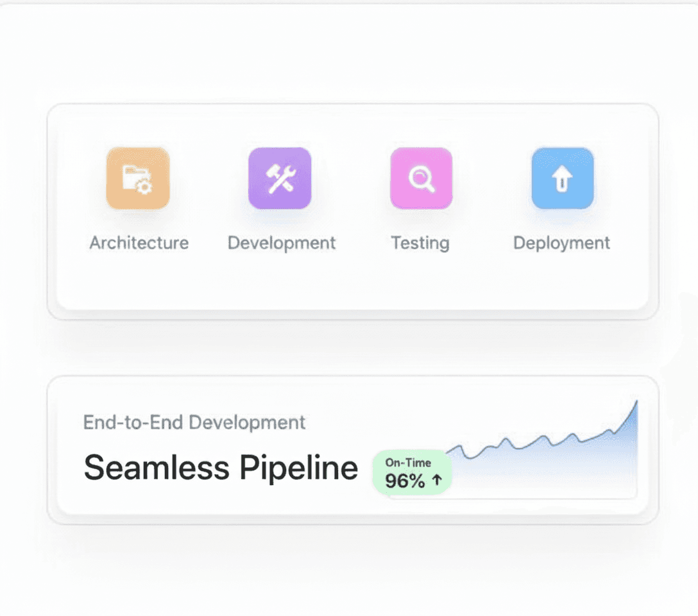Select the Development label
The width and height of the screenshot is (698, 616).
point(282,243)
